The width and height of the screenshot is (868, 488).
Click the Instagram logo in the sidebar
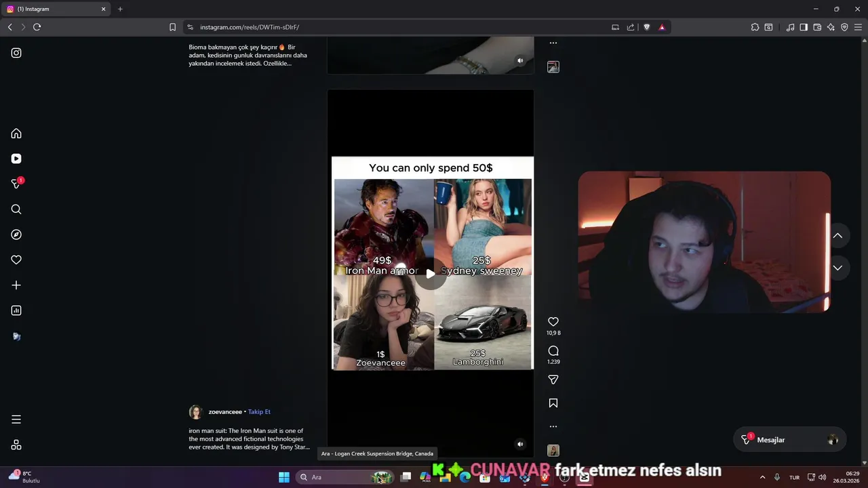[x=16, y=53]
